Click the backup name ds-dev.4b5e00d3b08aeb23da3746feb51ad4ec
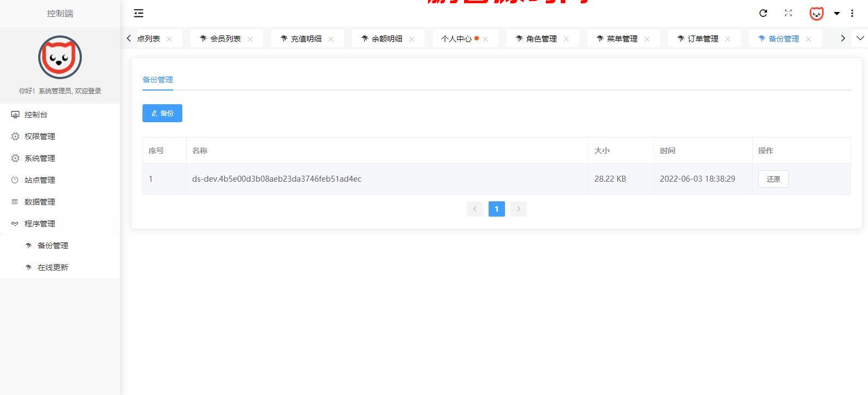Screen dimensions: 868x395 coord(277,179)
